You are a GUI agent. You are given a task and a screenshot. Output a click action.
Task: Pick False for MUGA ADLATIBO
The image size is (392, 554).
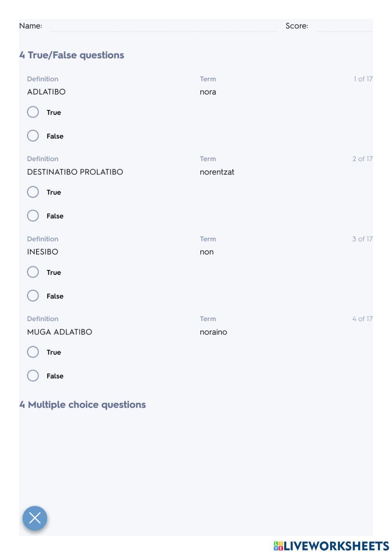[33, 376]
